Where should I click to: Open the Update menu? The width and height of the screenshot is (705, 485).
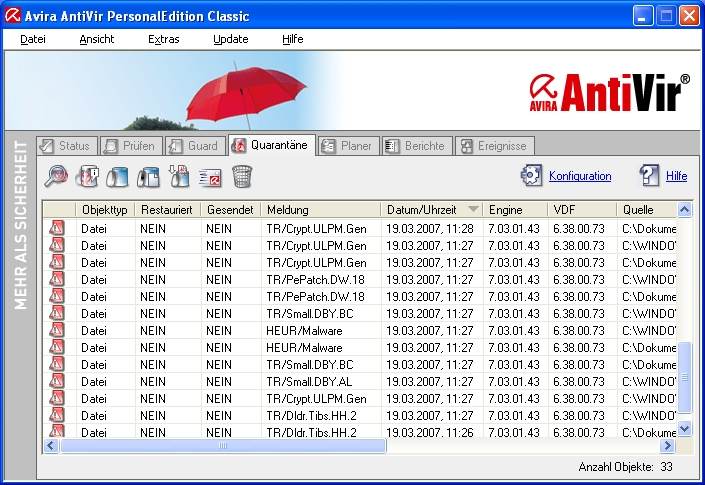[x=231, y=39]
